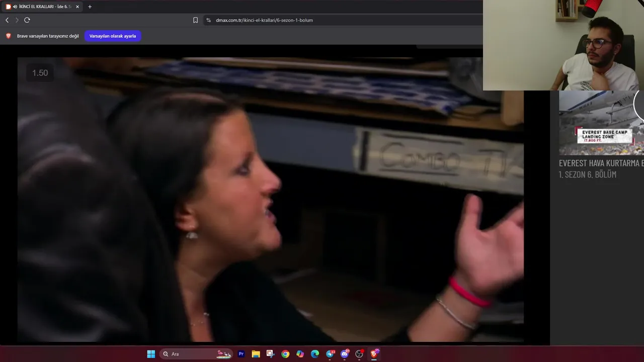644x362 pixels.
Task: Click the Brave browser taskbar icon
Action: tap(374, 354)
